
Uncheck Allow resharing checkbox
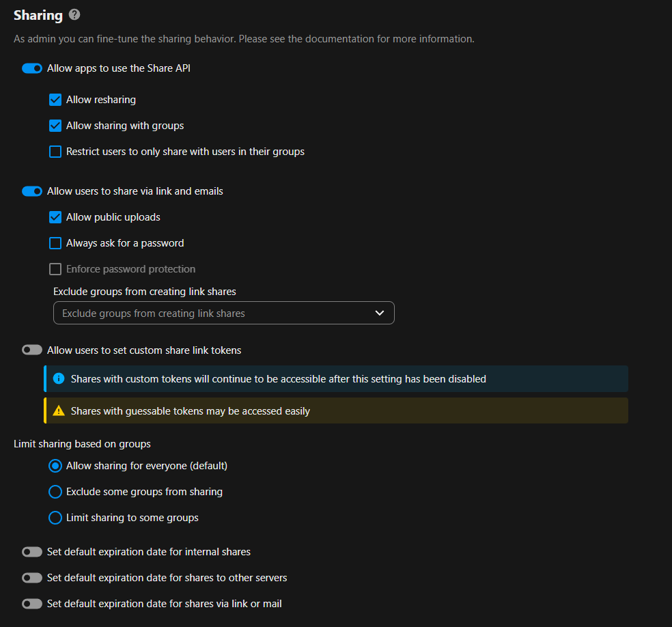coord(55,100)
